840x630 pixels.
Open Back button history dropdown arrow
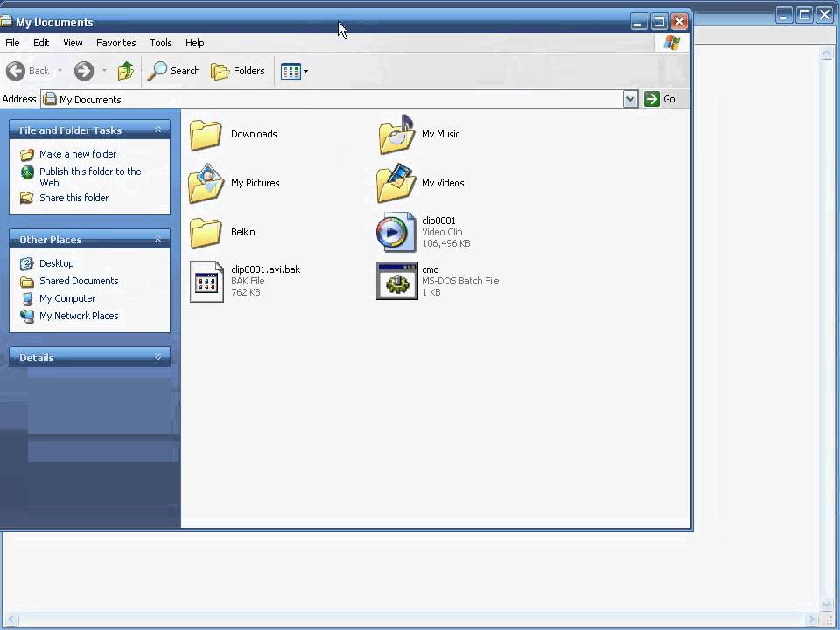pos(59,71)
